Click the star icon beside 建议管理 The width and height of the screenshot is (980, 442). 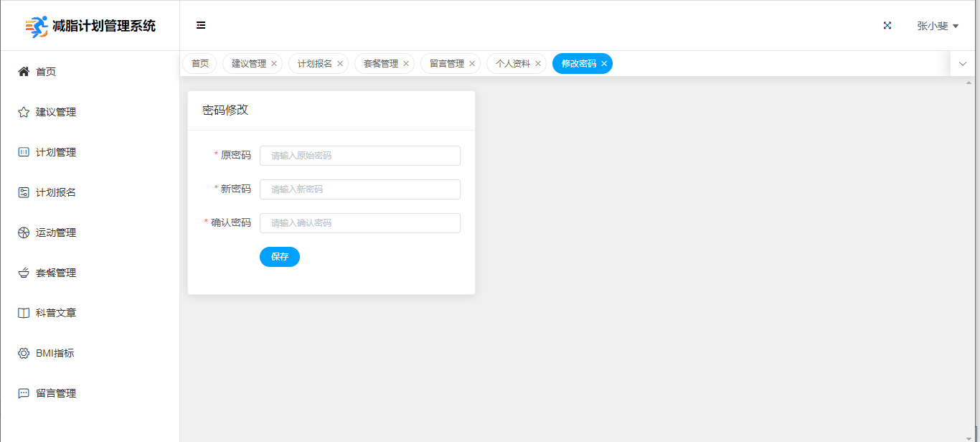tap(24, 112)
